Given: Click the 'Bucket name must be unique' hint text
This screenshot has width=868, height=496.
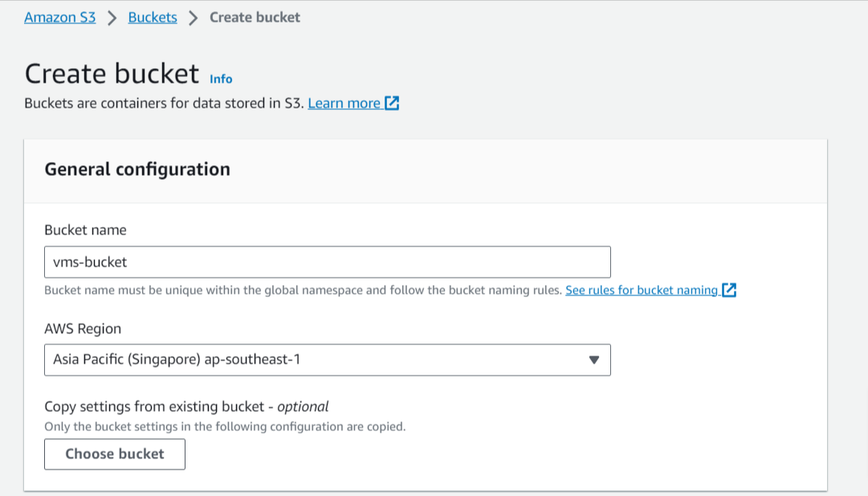Looking at the screenshot, I should click(x=304, y=290).
